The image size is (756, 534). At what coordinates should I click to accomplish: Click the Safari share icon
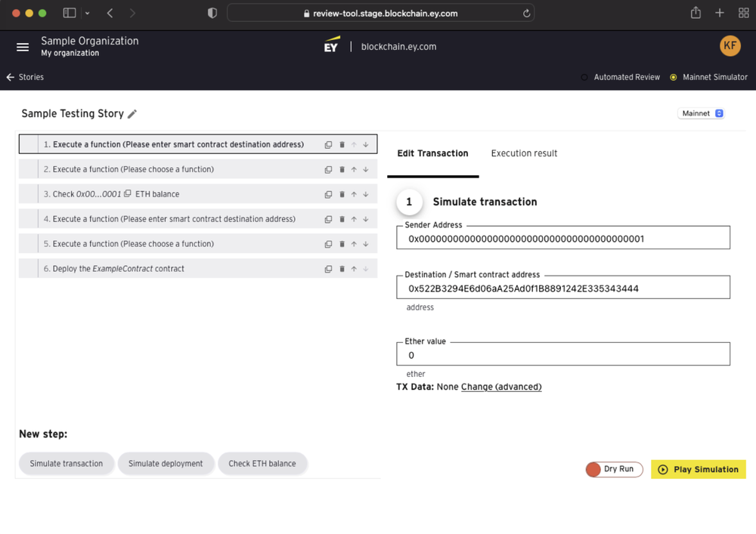[695, 13]
